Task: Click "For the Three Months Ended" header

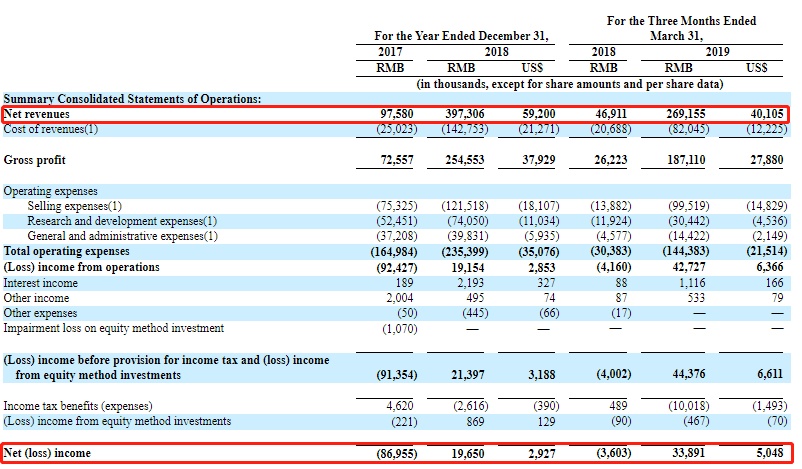Action: (x=681, y=21)
